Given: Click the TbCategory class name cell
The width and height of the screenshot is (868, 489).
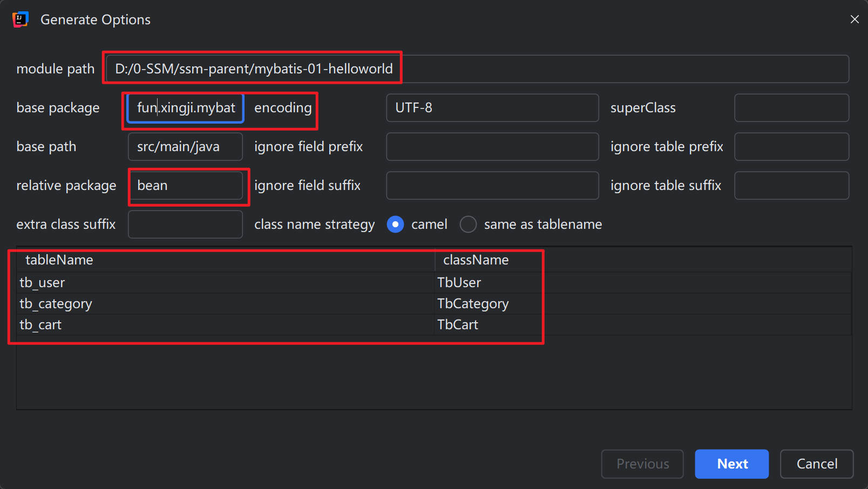Looking at the screenshot, I should [x=473, y=304].
